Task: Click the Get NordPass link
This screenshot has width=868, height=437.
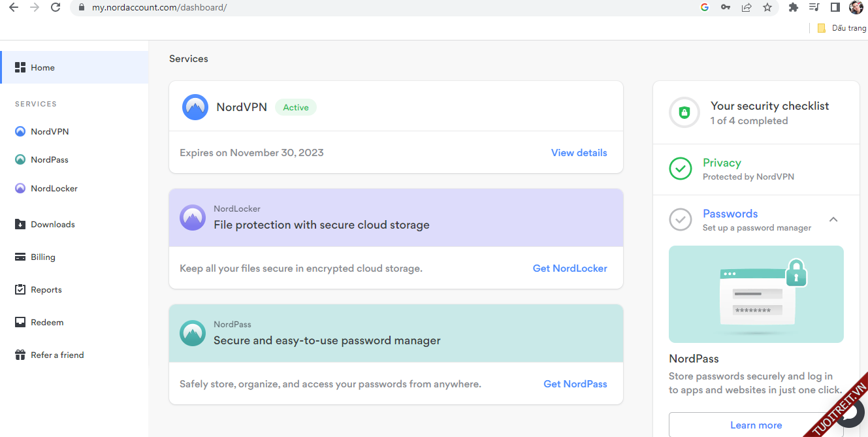Action: click(x=575, y=384)
